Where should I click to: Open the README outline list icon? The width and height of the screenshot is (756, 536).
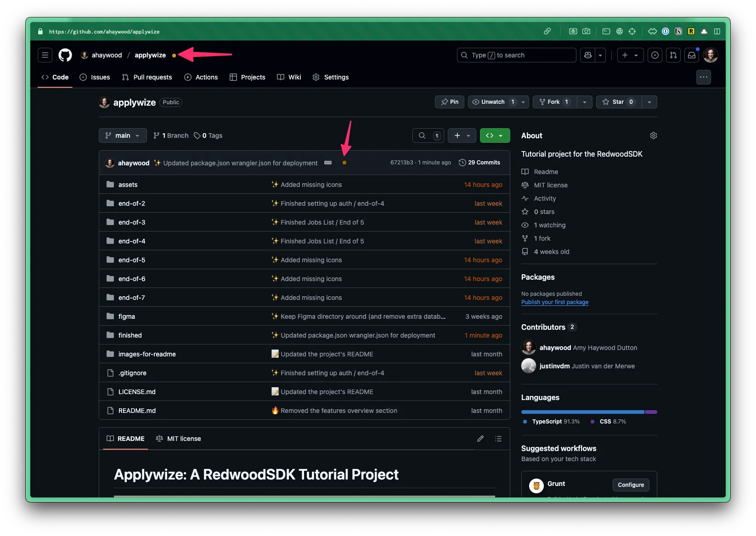498,439
